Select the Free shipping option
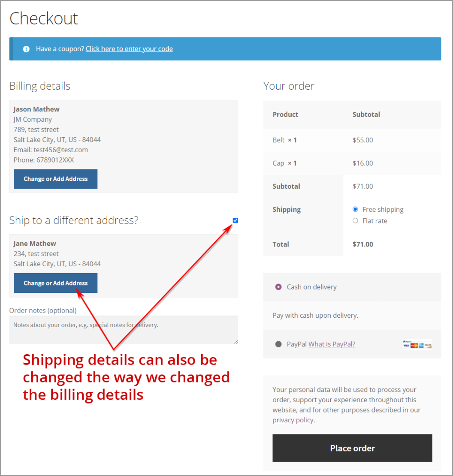This screenshot has width=453, height=476. coord(355,209)
